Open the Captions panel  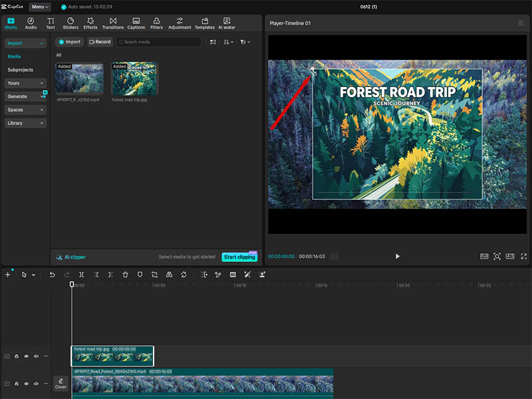(136, 23)
